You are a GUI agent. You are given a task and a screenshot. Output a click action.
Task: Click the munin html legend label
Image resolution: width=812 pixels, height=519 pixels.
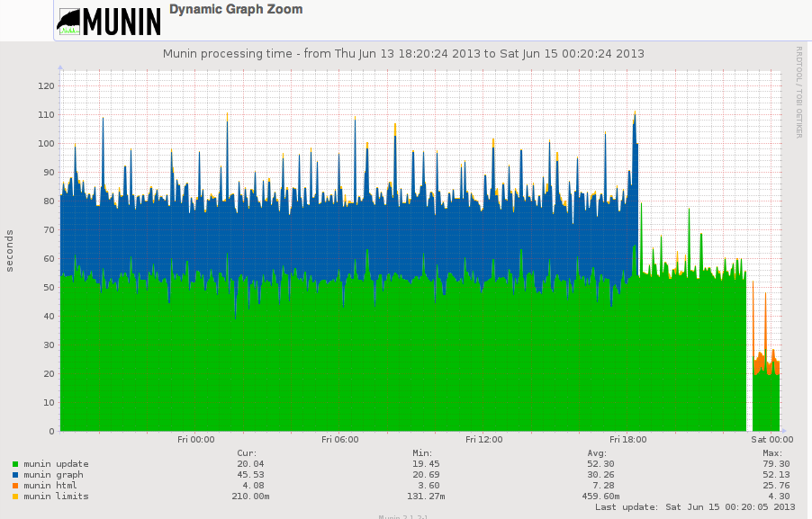tap(50, 486)
